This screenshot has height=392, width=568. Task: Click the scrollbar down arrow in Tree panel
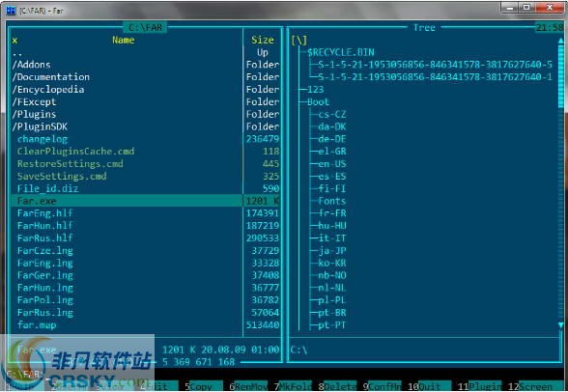[560, 325]
